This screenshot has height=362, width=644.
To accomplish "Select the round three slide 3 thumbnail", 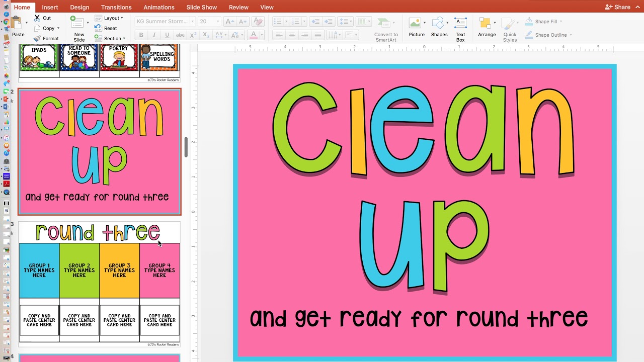I will [100, 284].
